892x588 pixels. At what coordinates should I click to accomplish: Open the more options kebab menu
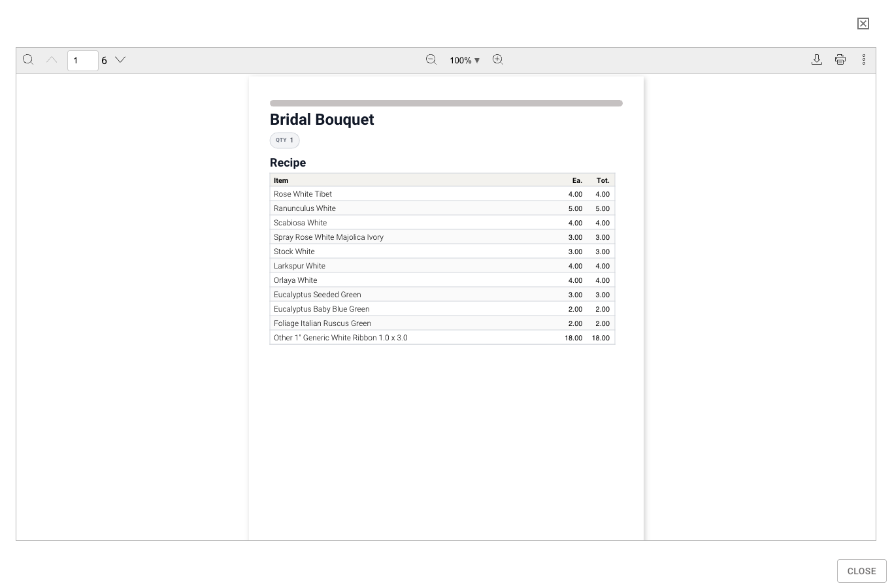(x=864, y=59)
